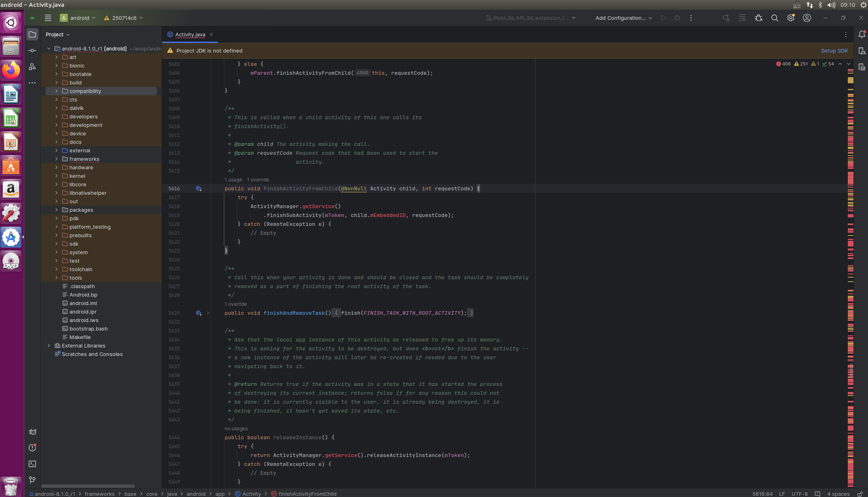Screen dimensions: 868x497
Task: Expand the packages folder
Action: [x=57, y=210]
